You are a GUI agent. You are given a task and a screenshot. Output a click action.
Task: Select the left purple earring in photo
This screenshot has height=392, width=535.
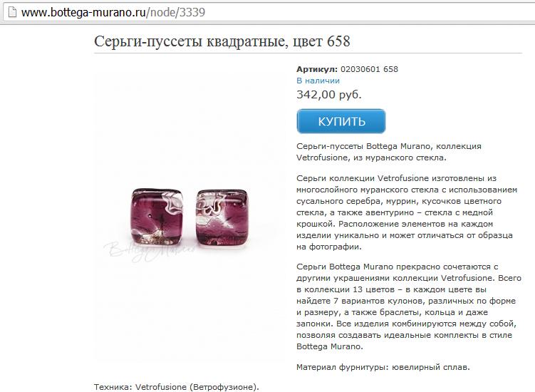click(x=157, y=217)
